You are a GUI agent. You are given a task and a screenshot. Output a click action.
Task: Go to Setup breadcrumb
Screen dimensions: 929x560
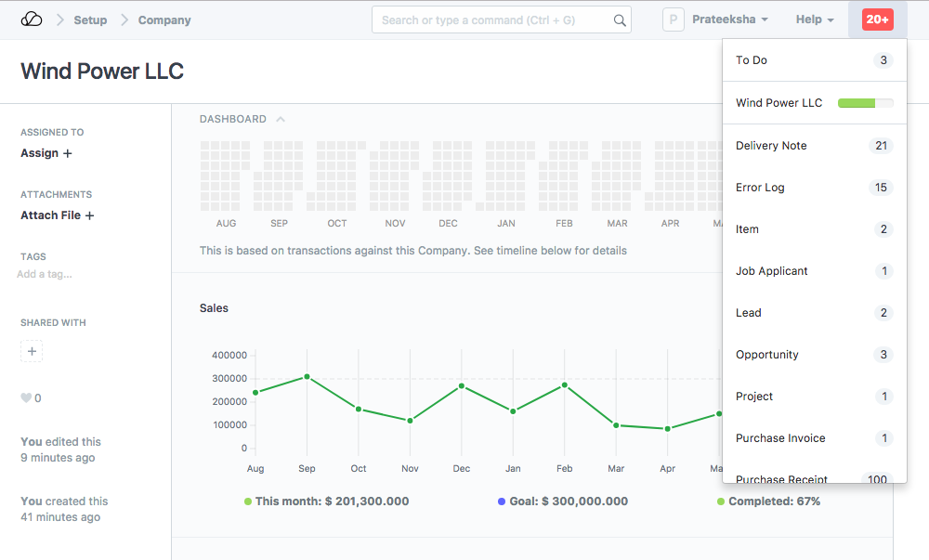(90, 20)
